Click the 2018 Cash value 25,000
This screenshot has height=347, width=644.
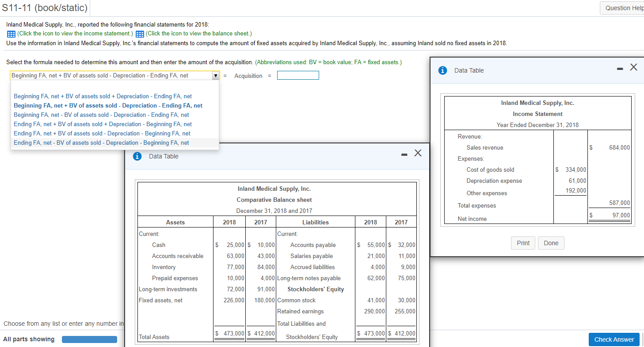pos(236,245)
